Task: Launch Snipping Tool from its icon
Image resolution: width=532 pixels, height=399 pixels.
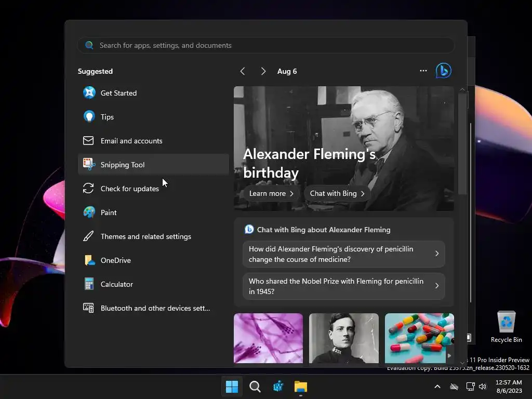Action: 89,164
